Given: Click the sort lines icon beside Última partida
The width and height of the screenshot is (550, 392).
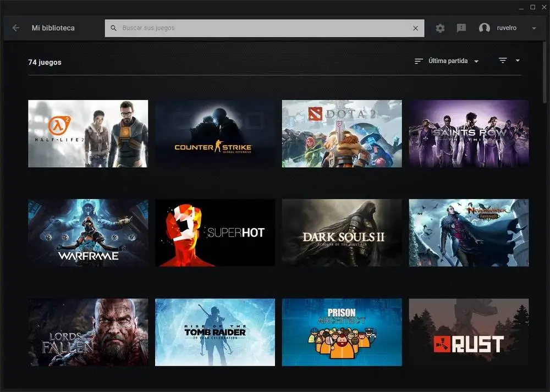Looking at the screenshot, I should coord(419,61).
